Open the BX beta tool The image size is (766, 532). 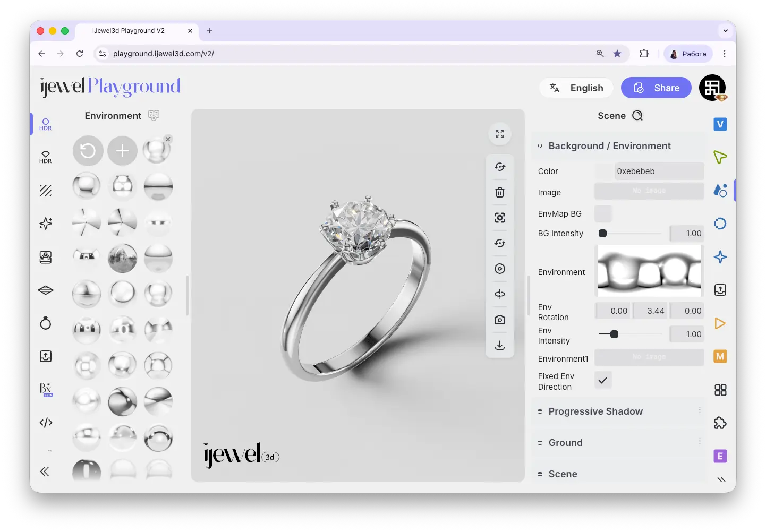click(46, 390)
